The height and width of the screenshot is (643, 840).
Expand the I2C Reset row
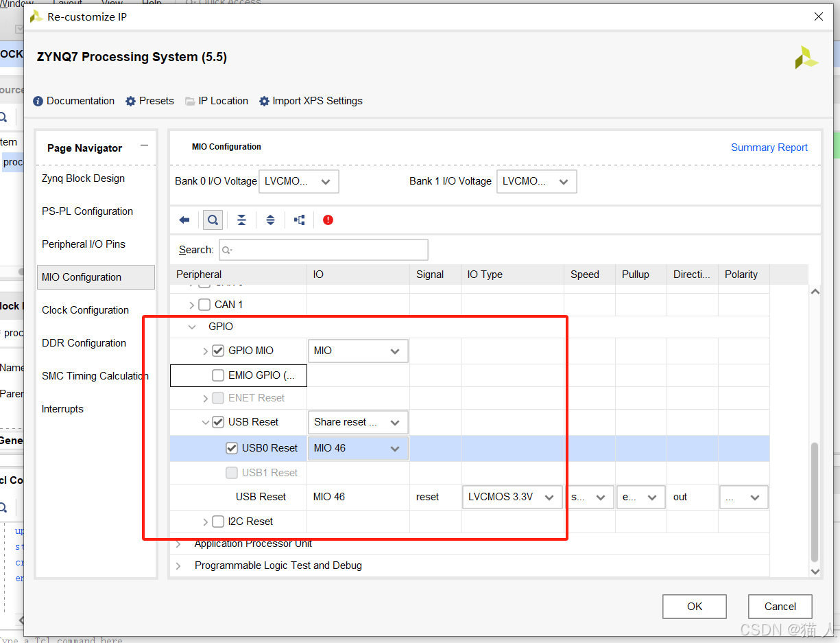[x=205, y=522]
